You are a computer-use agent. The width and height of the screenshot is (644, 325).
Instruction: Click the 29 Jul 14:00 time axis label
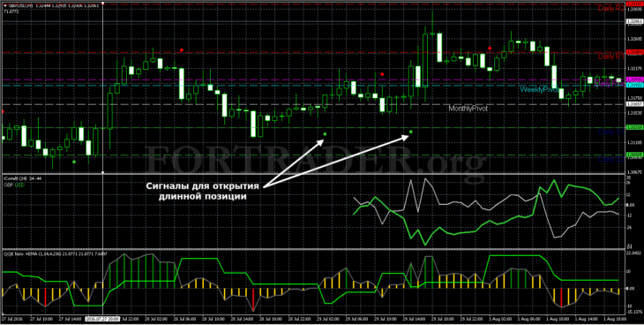pos(413,319)
